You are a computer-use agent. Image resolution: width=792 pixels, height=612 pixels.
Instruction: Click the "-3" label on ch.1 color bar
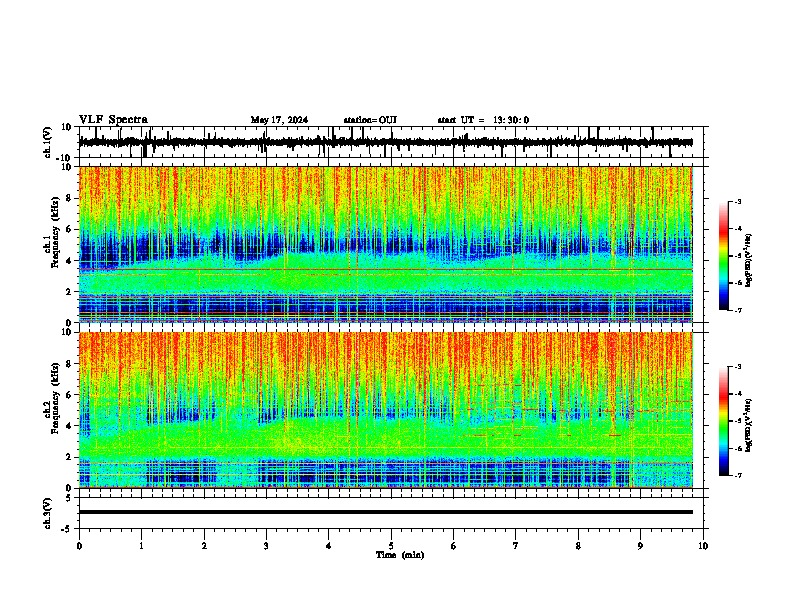coord(738,201)
